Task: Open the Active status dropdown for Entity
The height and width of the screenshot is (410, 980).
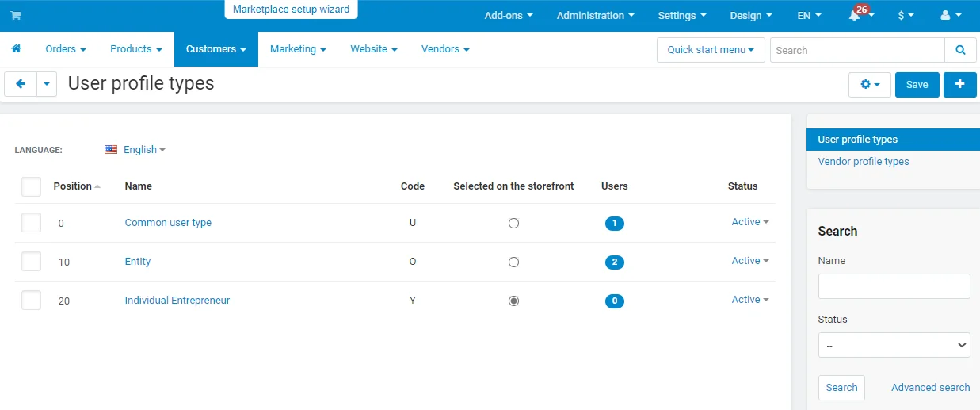Action: pos(750,261)
